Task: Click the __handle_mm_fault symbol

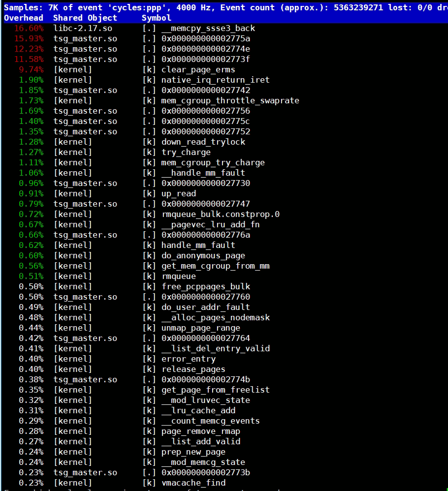Action: pos(203,173)
